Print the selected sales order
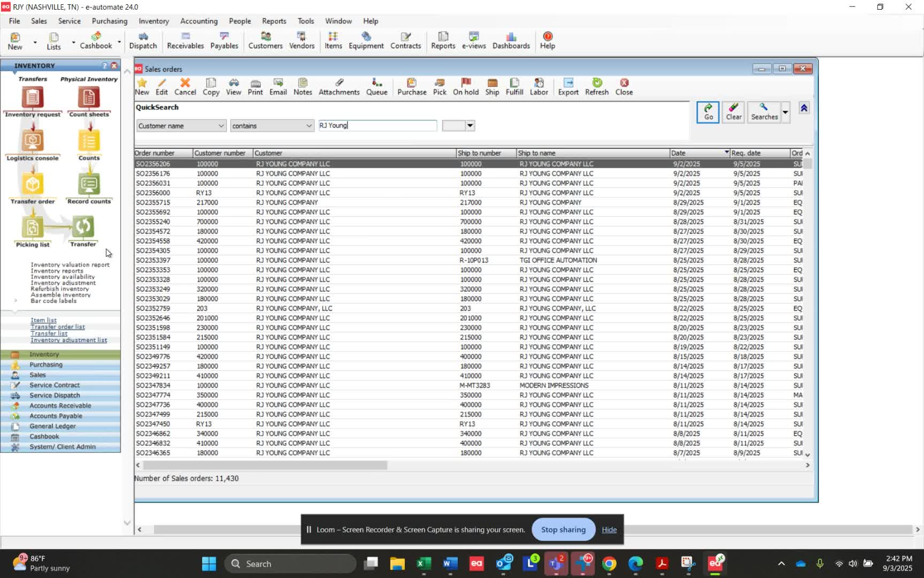 pyautogui.click(x=255, y=87)
